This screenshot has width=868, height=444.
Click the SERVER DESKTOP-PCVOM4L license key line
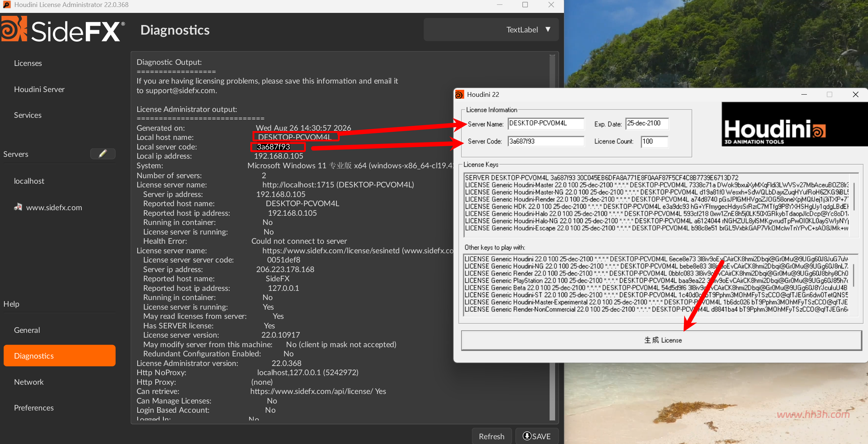pos(601,178)
